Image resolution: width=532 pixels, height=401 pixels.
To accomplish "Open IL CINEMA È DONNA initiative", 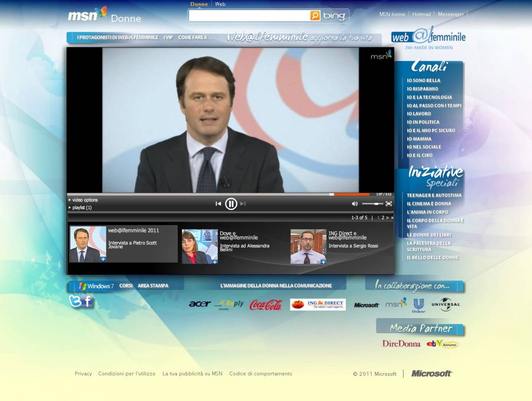I will point(429,204).
